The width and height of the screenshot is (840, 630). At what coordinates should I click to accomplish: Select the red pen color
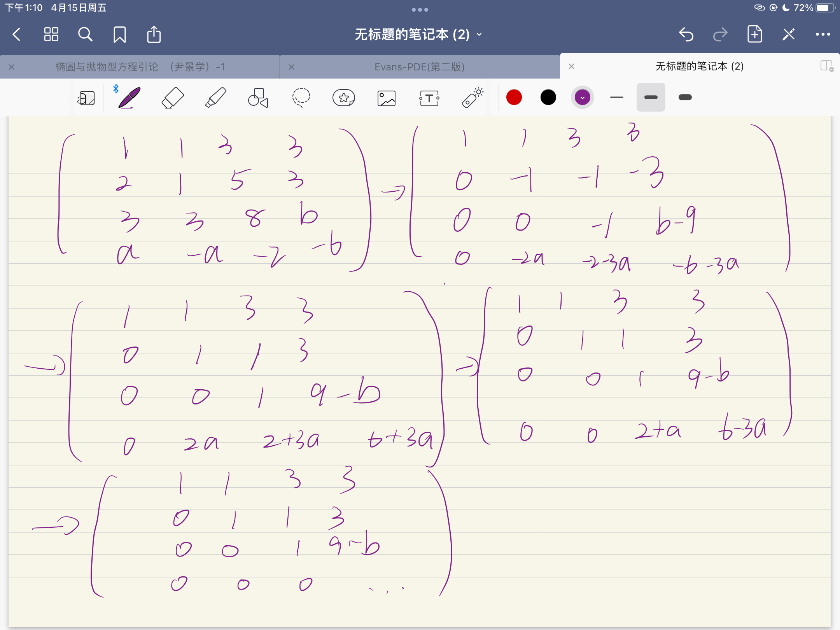pyautogui.click(x=514, y=97)
